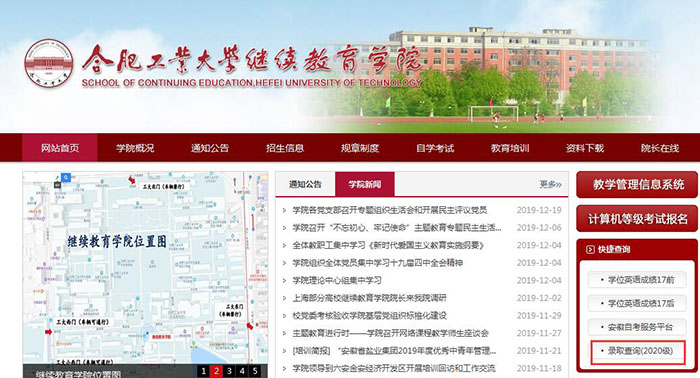The height and width of the screenshot is (378, 700).
Task: Select slide 4 in the image carousel
Action: pos(242,371)
